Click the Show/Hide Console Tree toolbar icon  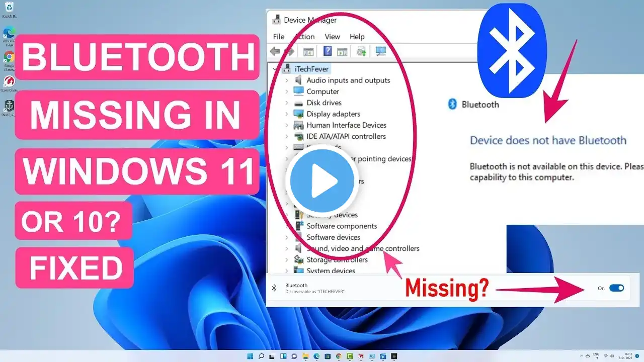pyautogui.click(x=308, y=51)
